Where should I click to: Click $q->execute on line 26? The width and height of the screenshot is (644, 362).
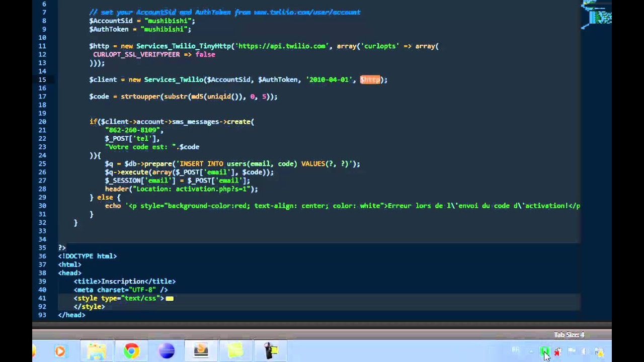point(126,172)
